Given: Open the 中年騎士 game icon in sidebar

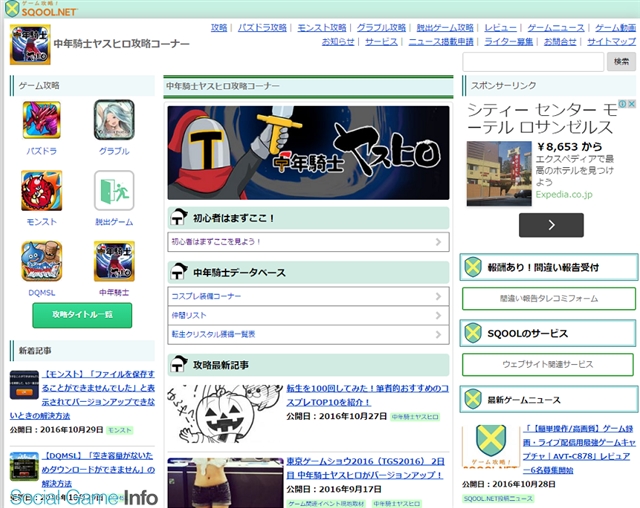Looking at the screenshot, I should pyautogui.click(x=114, y=261).
